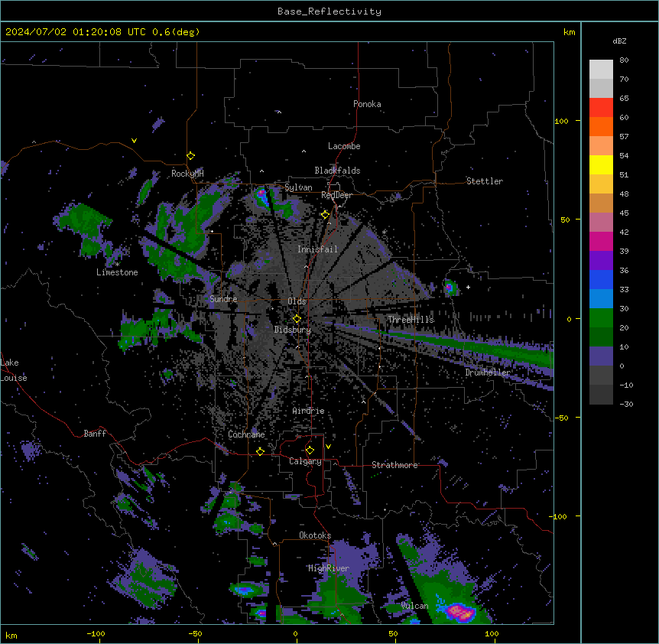Click the yellow diamond marker beside RedDeer
This screenshot has width=659, height=644.
(x=326, y=215)
